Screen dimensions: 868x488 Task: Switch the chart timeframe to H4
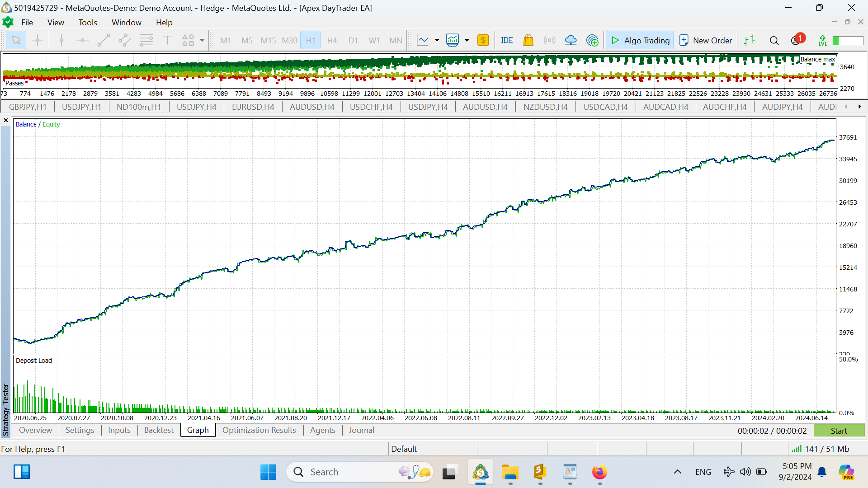[332, 40]
